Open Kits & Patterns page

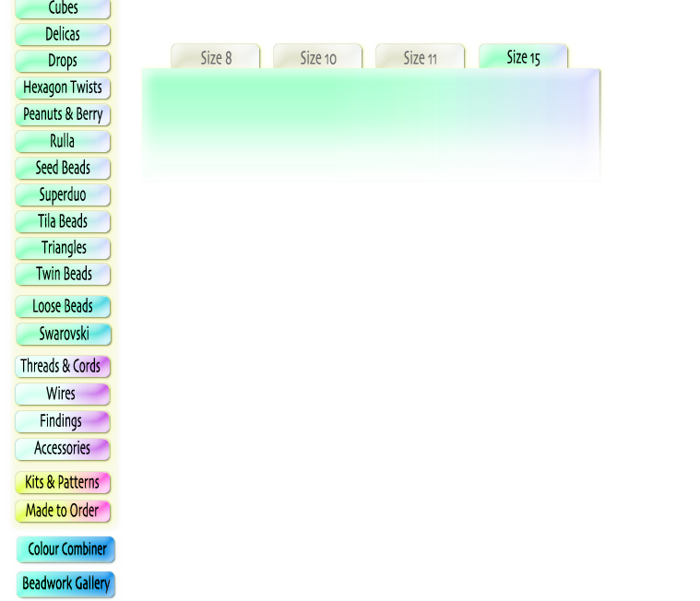(63, 483)
